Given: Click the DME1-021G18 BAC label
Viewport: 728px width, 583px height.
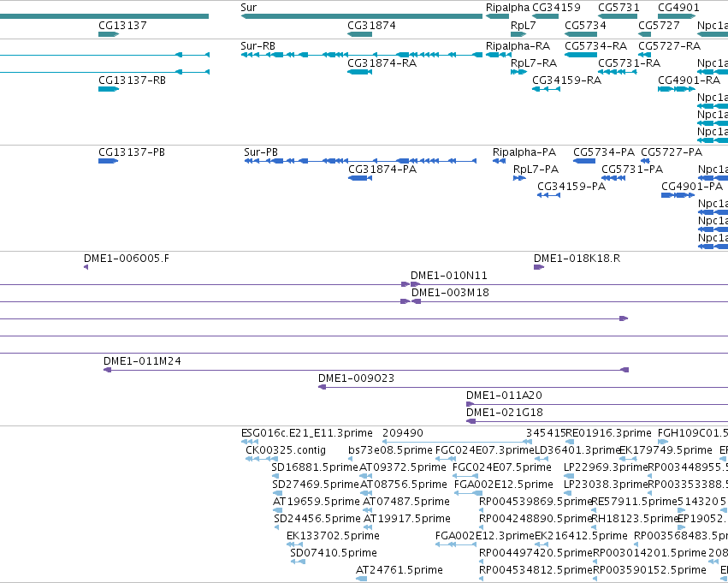Looking at the screenshot, I should 505,413.
